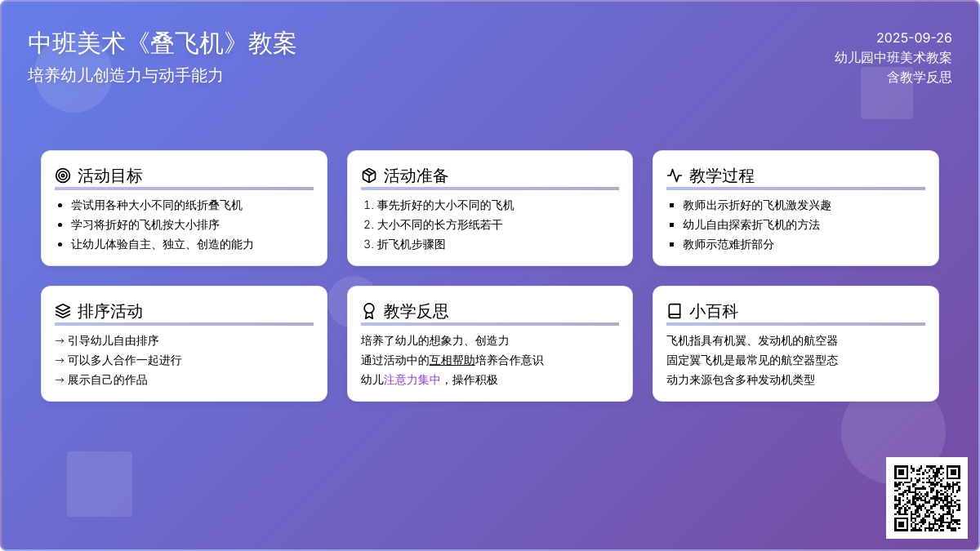
Task: Click the item 学习将折好的飞机按大小排序
Action: click(145, 224)
